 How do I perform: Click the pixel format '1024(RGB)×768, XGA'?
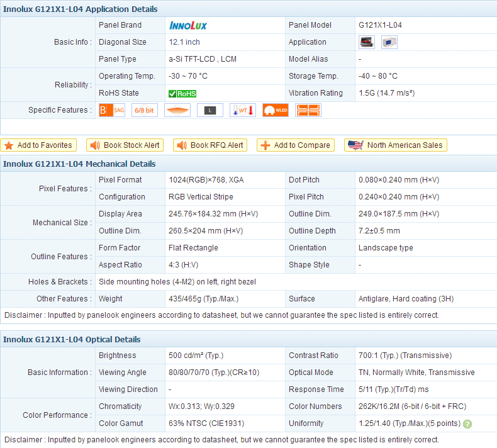206,180
